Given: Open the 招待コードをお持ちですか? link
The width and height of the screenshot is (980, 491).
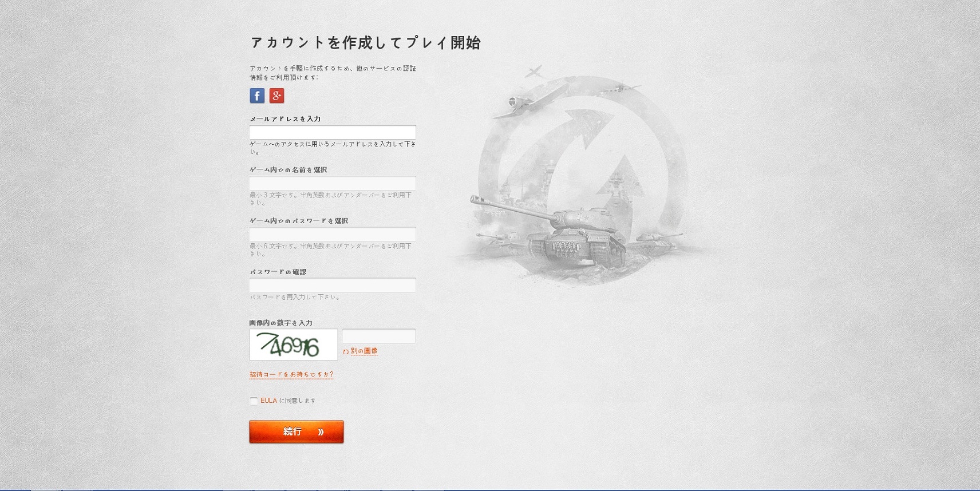Looking at the screenshot, I should coord(291,374).
